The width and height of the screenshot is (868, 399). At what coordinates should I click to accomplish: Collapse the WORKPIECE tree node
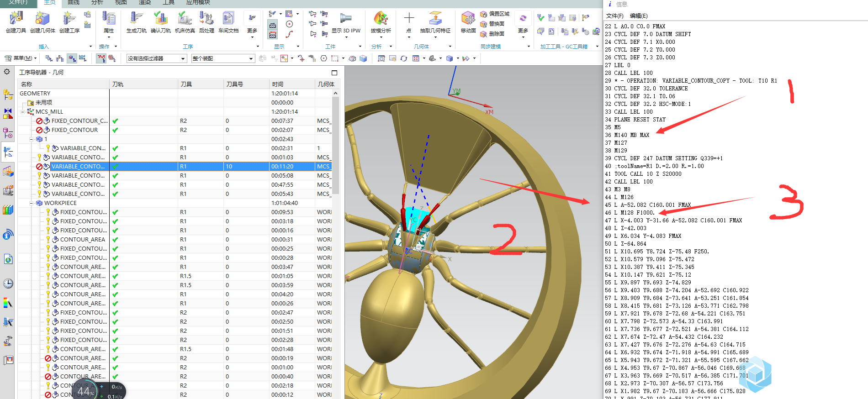tap(31, 203)
